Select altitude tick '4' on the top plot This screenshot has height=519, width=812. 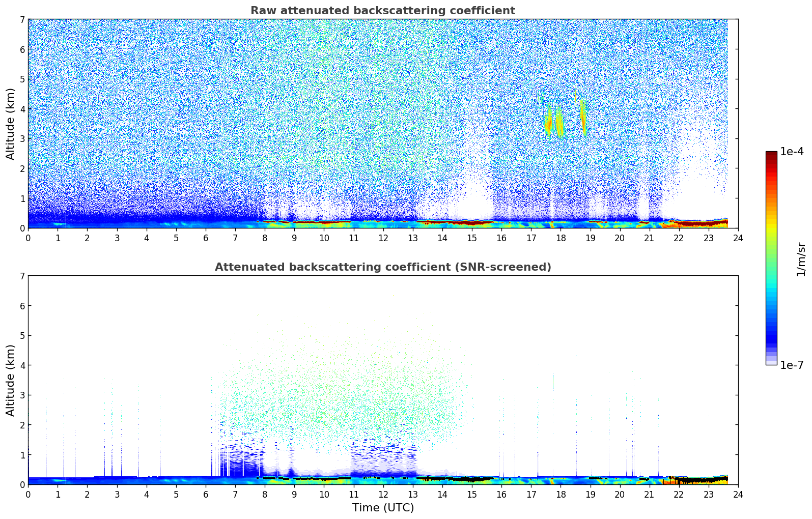tap(22, 109)
